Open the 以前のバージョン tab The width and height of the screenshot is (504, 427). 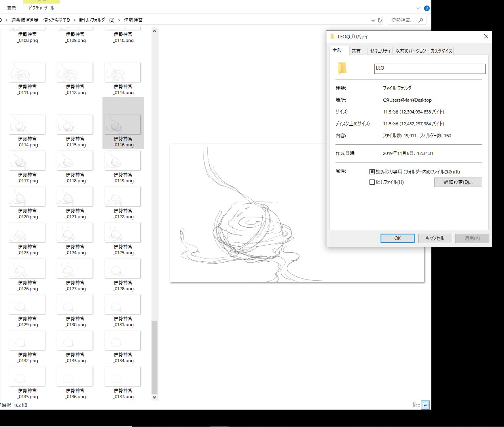(411, 51)
